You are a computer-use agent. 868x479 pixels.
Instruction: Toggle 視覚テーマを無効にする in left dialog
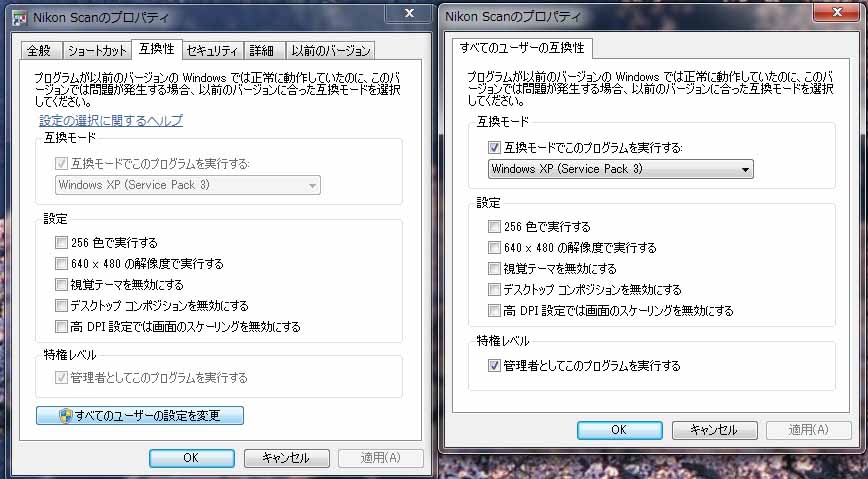click(x=61, y=285)
